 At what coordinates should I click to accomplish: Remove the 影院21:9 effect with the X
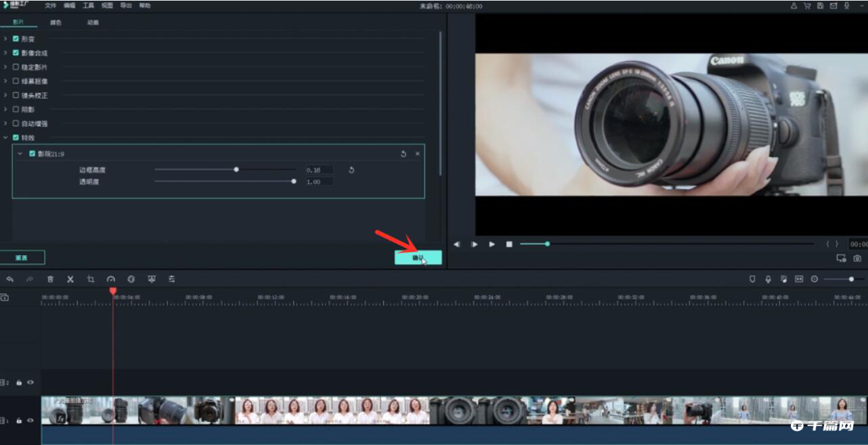coord(417,154)
